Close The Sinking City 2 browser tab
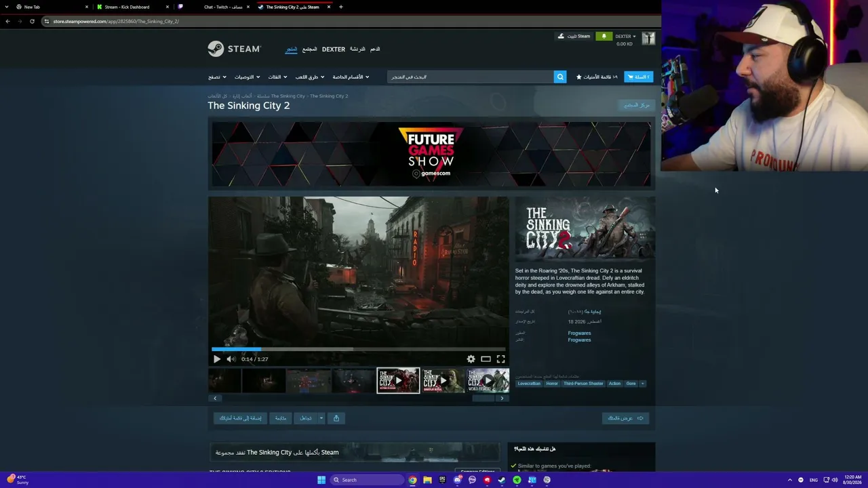The height and width of the screenshot is (488, 868). pyautogui.click(x=329, y=7)
